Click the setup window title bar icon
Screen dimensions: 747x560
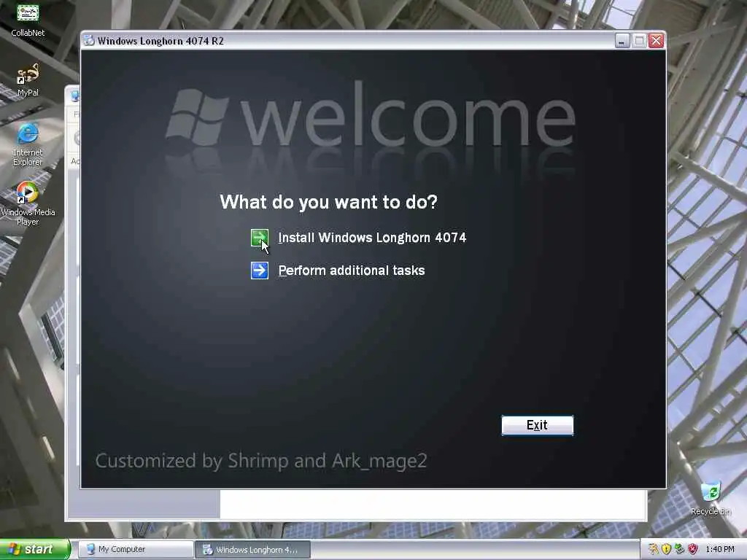point(88,41)
